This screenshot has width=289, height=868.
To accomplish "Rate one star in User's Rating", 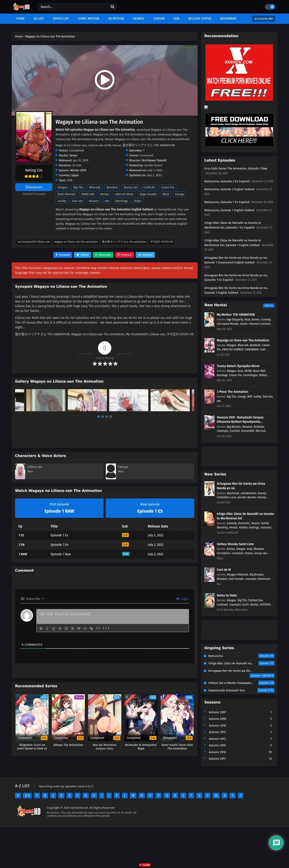I will 95,364.
